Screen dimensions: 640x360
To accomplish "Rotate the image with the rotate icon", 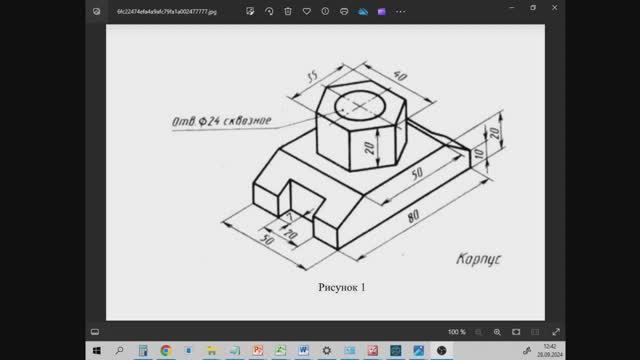I will pos(269,11).
